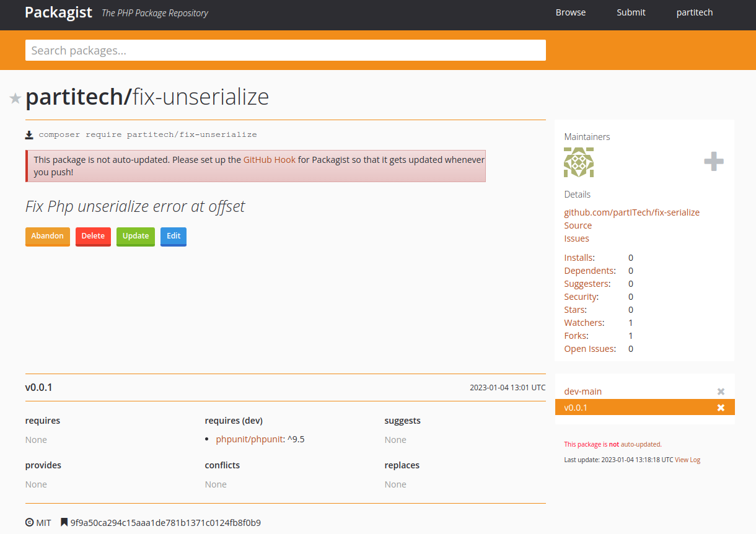The image size is (756, 534).
Task: Open the Installs stats link
Action: pos(578,258)
